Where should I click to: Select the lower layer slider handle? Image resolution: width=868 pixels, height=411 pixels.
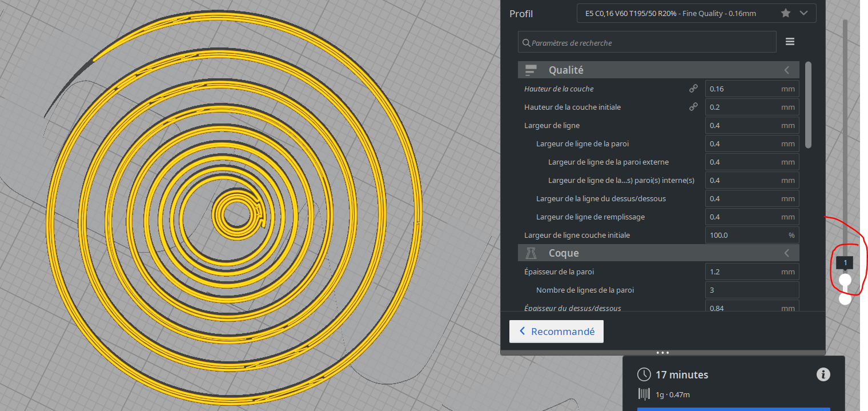(x=845, y=298)
